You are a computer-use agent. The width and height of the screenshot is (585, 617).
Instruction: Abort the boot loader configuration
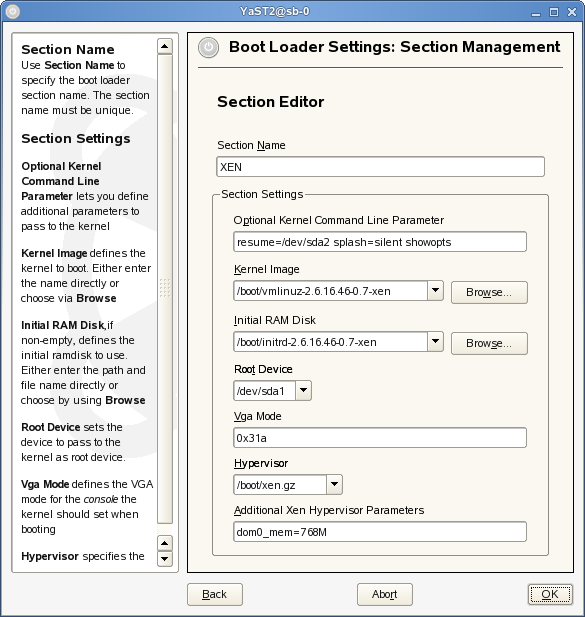(x=385, y=594)
